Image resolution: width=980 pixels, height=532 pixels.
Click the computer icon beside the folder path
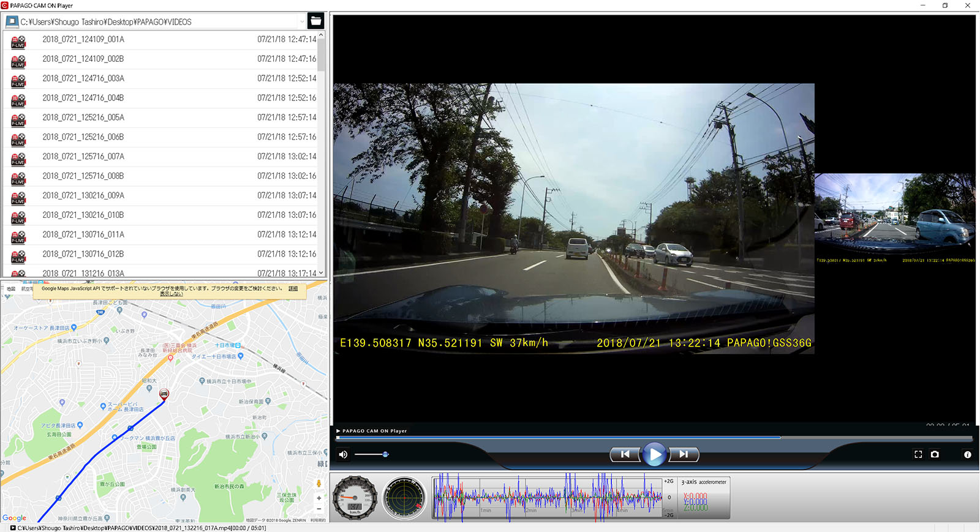coord(12,21)
